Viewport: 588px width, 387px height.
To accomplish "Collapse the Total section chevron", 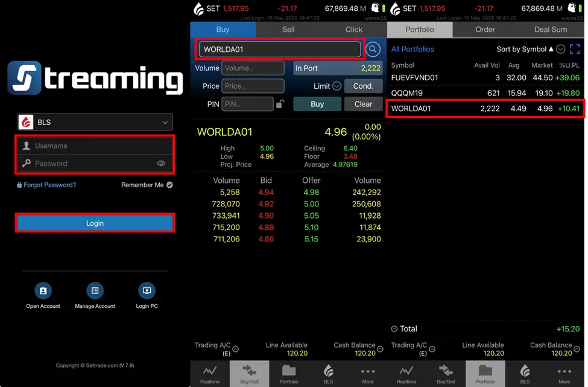I will pos(394,329).
